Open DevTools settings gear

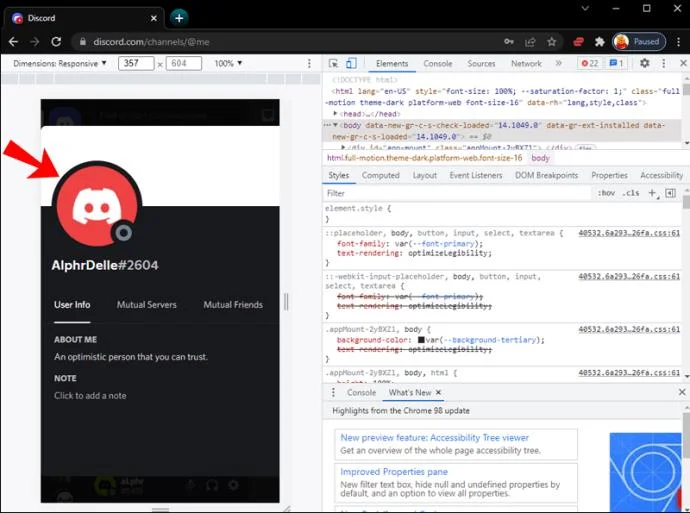tap(644, 63)
